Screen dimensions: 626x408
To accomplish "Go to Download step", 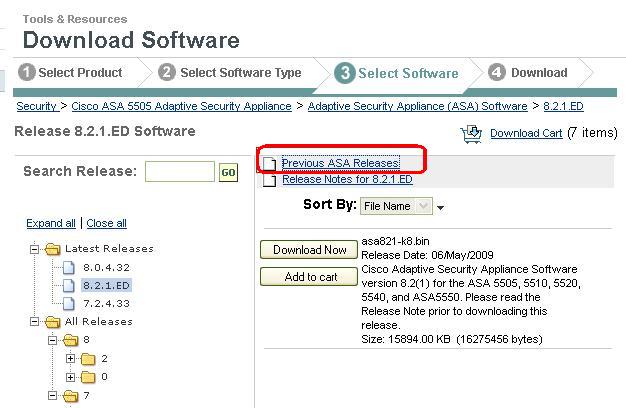I will pyautogui.click(x=539, y=73).
